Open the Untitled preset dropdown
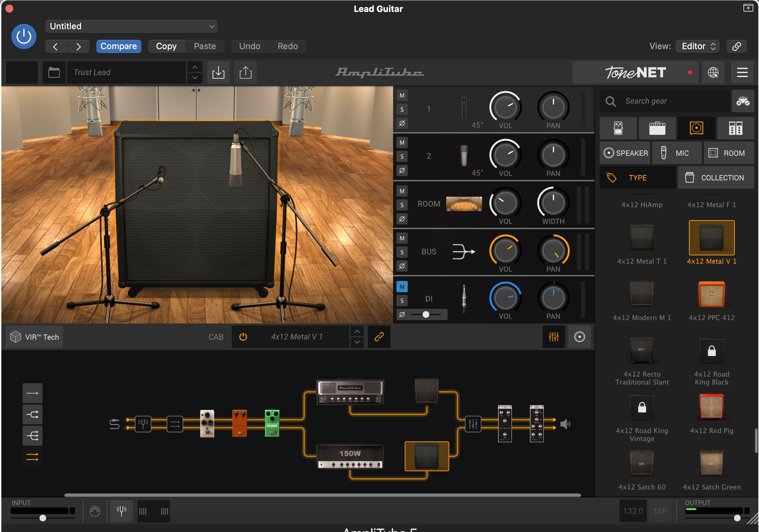Image resolution: width=759 pixels, height=532 pixels. coord(131,26)
